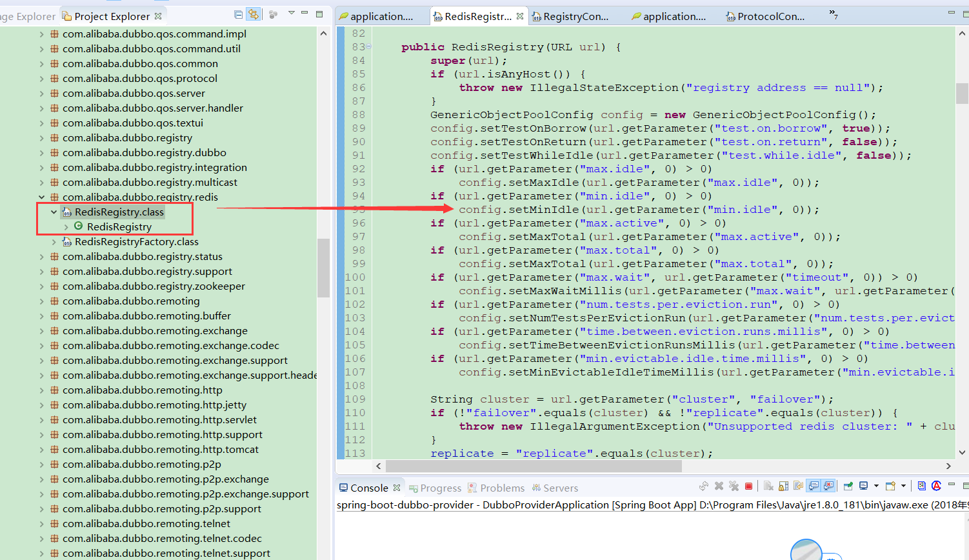Viewport: 969px width, 560px height.
Task: Expand com.alibaba.dubbo.remoting.buffer package
Action: click(42, 315)
